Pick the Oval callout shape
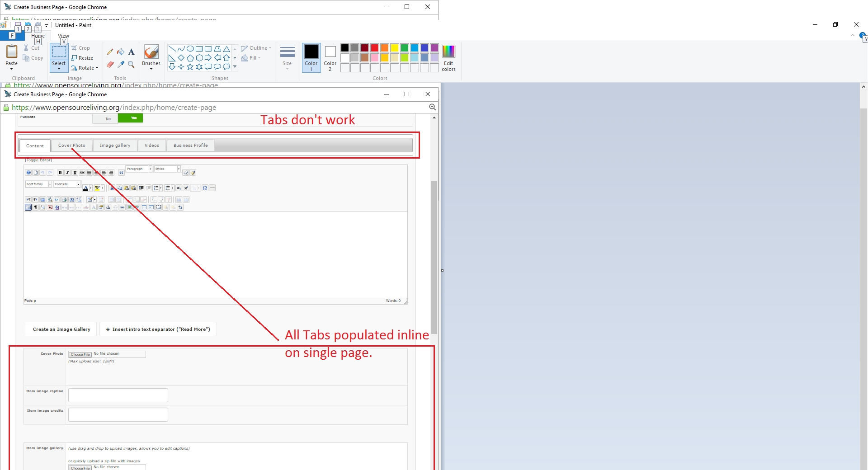The height and width of the screenshot is (470, 868). [x=217, y=67]
